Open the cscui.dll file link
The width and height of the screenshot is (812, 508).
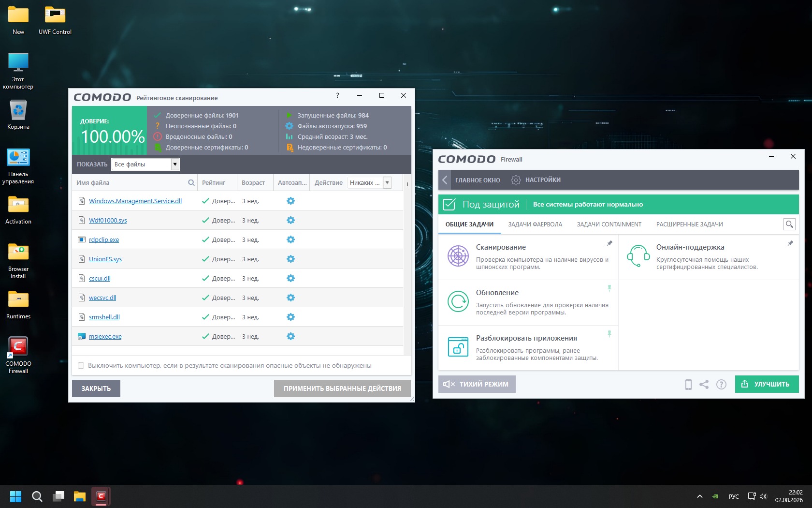100,279
